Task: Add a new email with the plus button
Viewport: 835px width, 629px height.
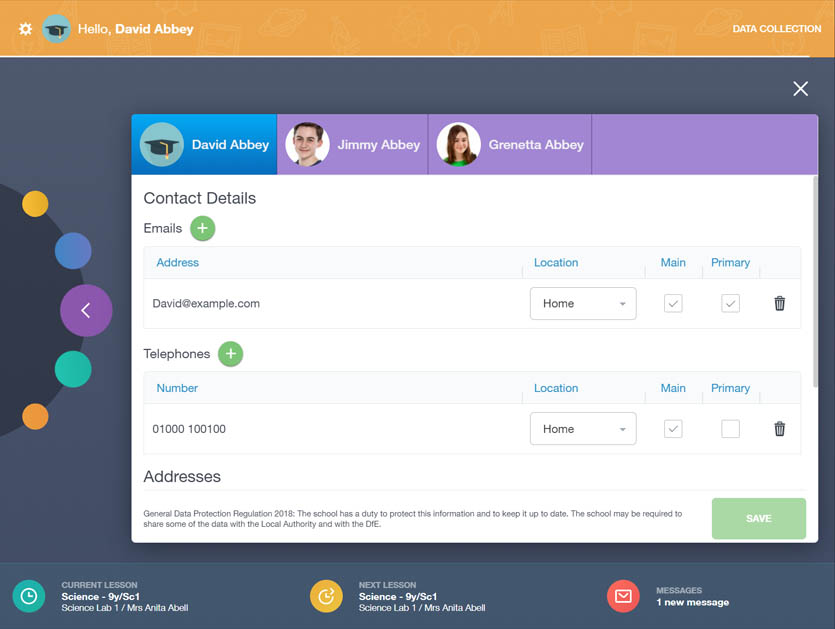Action: [x=202, y=228]
